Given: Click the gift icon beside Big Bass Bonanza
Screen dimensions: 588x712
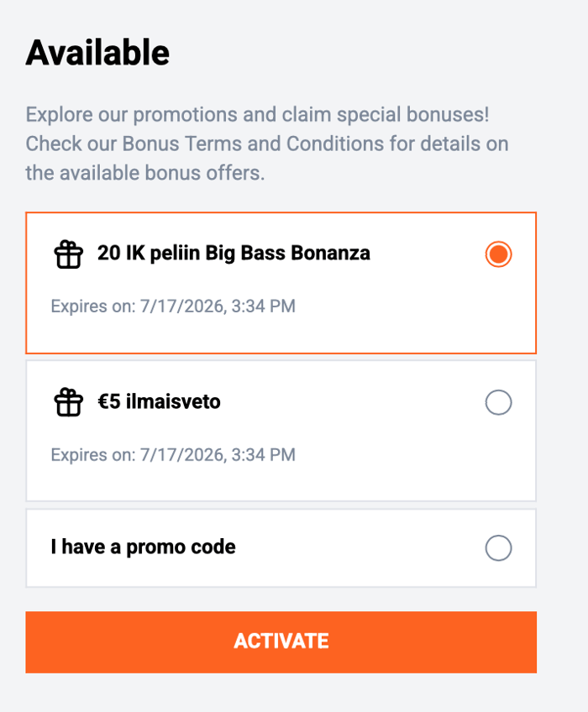Looking at the screenshot, I should tap(69, 254).
